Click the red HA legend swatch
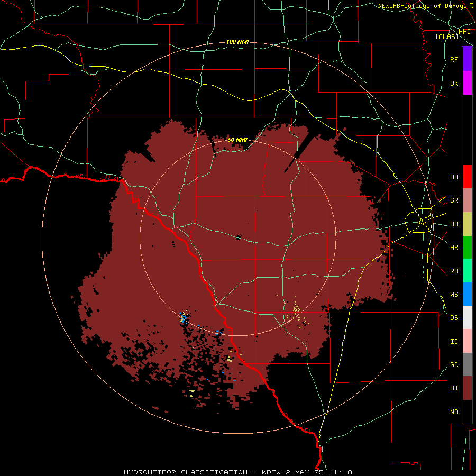Viewport: 476px width, 476px height. pos(467,177)
